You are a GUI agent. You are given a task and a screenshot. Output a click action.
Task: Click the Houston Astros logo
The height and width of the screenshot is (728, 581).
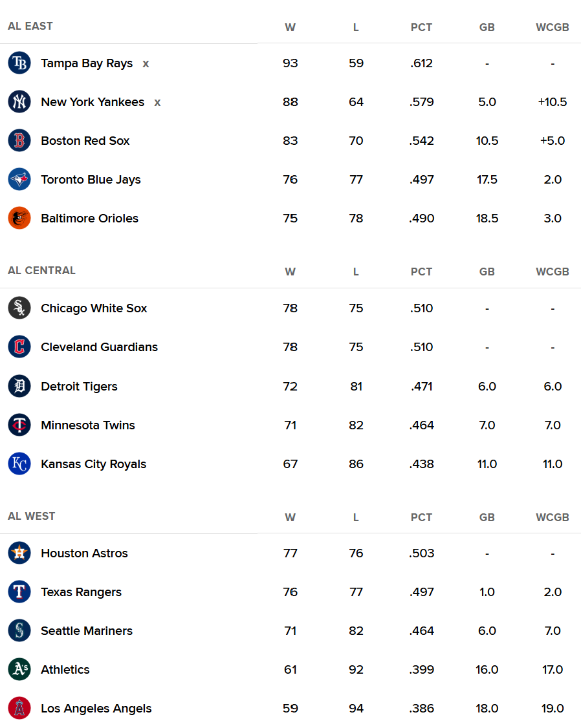pyautogui.click(x=19, y=553)
